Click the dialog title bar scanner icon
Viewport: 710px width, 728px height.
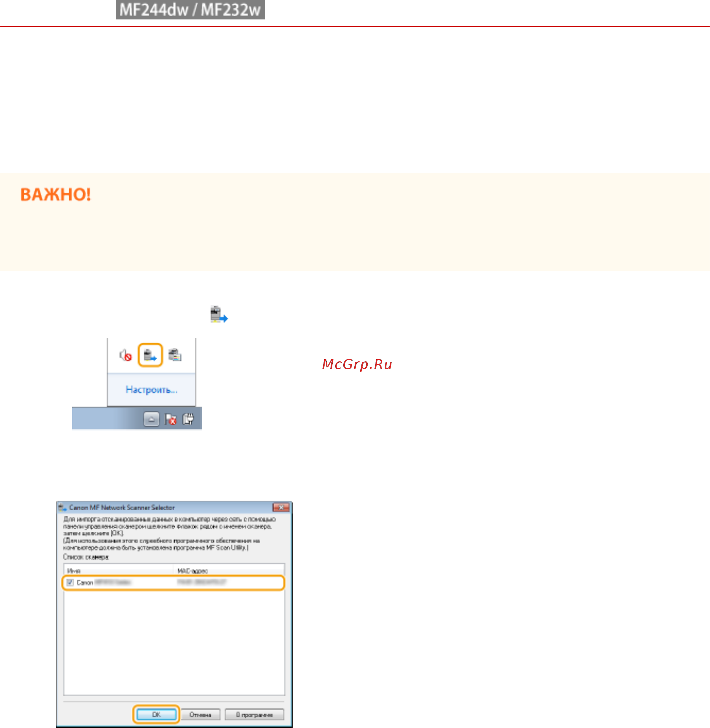(x=62, y=508)
